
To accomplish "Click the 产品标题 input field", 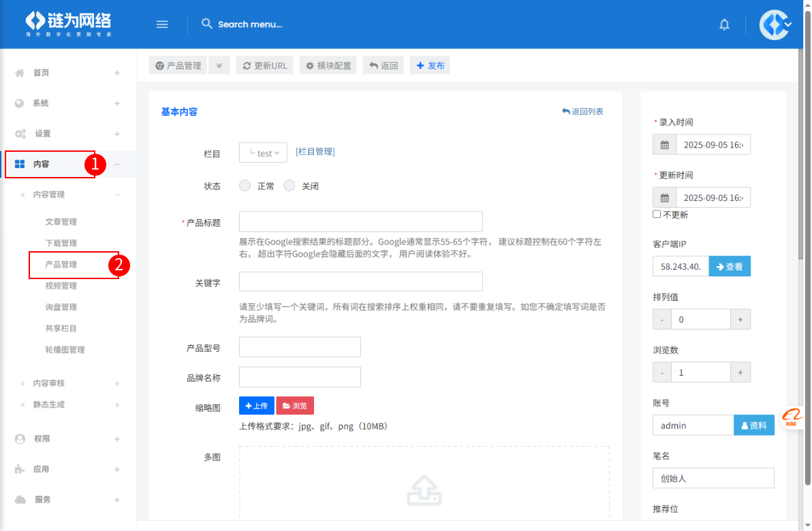I will click(x=361, y=221).
